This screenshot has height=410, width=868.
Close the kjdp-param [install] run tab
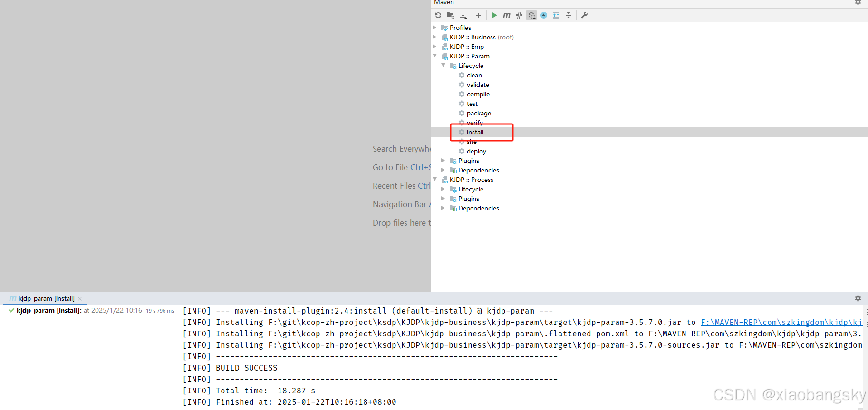point(80,299)
